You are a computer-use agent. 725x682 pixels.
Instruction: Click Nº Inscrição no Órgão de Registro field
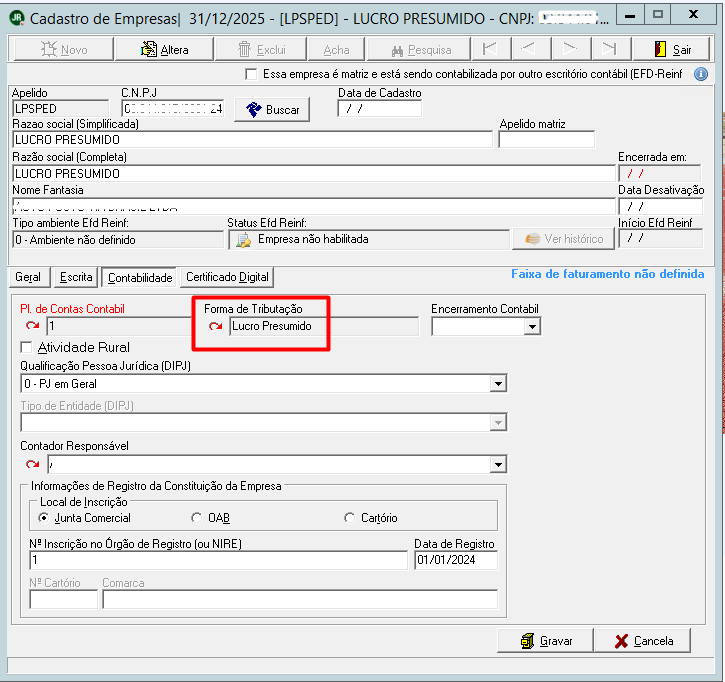click(219, 560)
